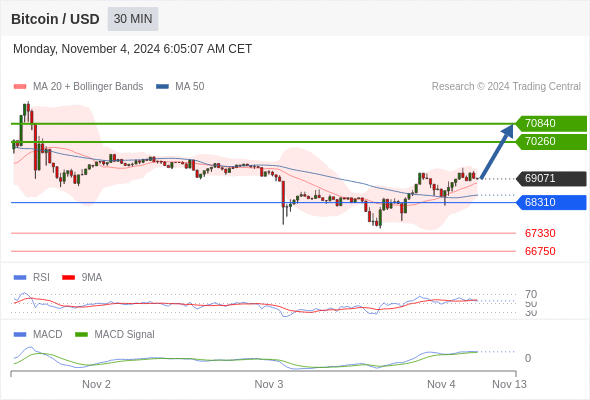The image size is (590, 400).
Task: Click the MACD Signal green legend icon
Action: (x=81, y=335)
